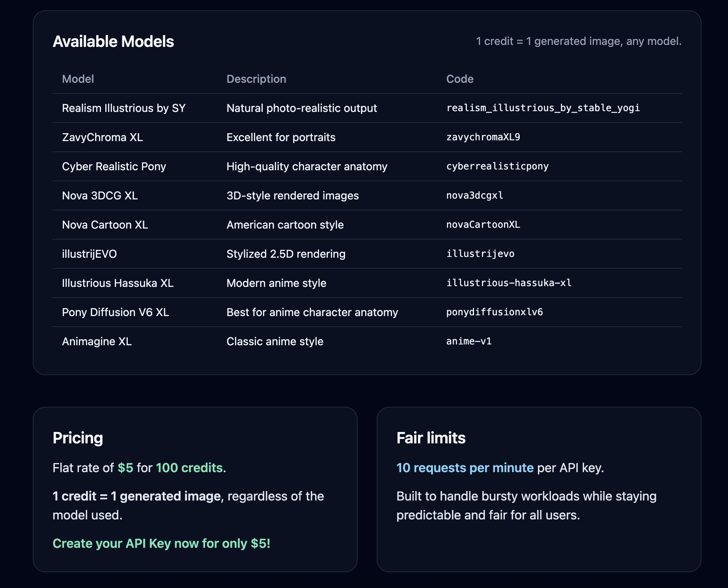
Task: Click the novaCartoonXL model code
Action: point(483,225)
